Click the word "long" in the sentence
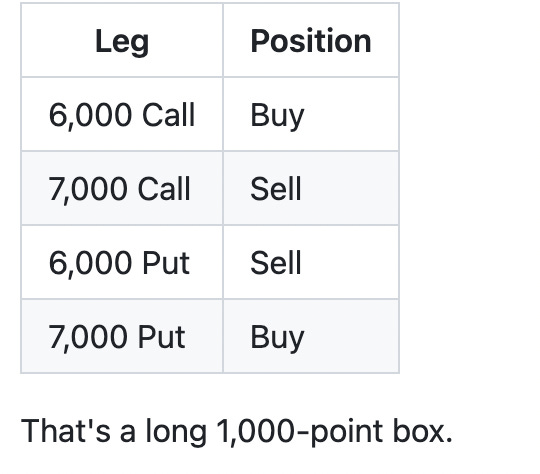 [176, 431]
